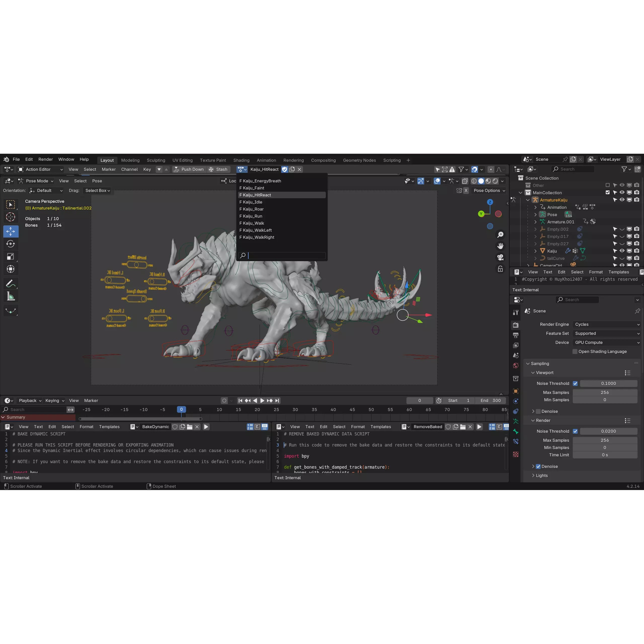Enable Open Shading Language checkbox
Viewport: 644px width, 644px height.
pyautogui.click(x=575, y=351)
